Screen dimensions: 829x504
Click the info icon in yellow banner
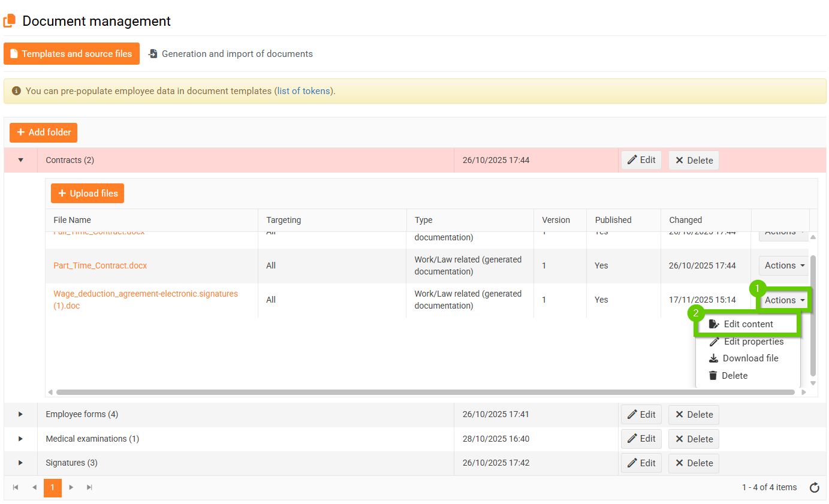[x=16, y=91]
